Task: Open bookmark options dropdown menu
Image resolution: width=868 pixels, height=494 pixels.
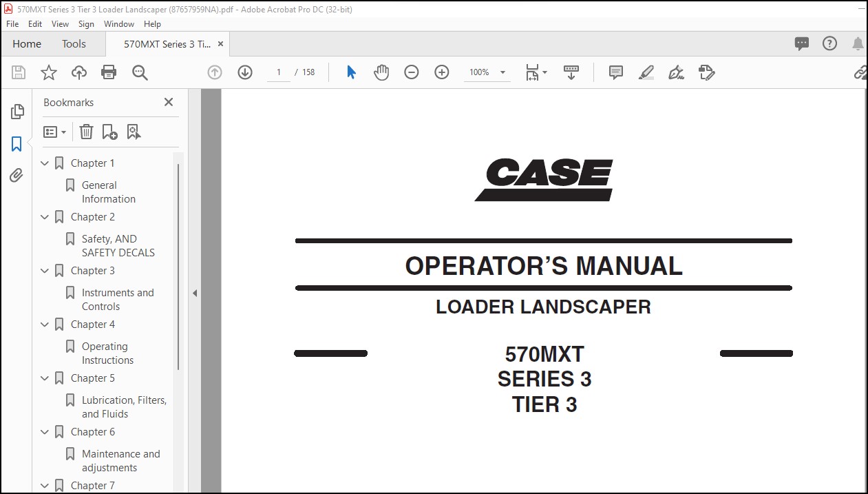Action: click(54, 132)
